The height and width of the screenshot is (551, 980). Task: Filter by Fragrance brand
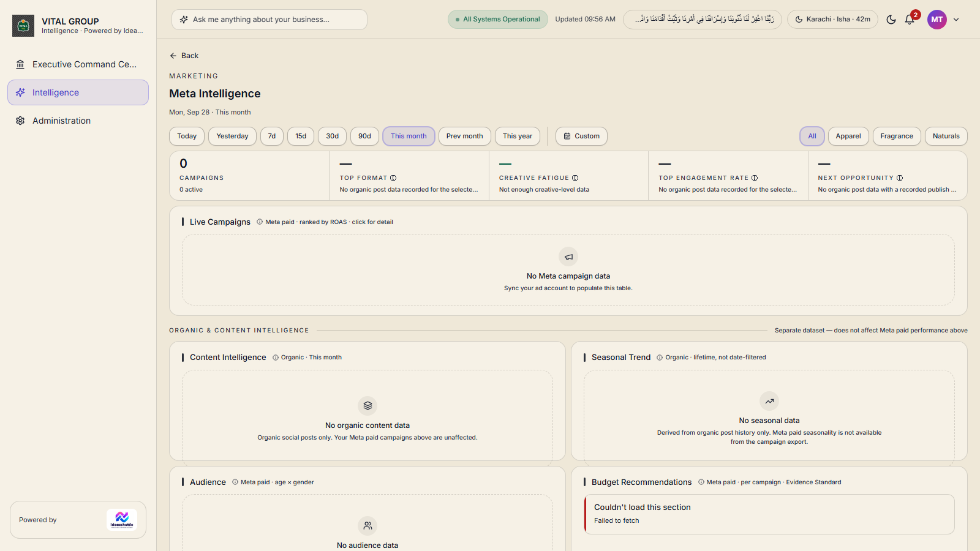coord(897,136)
